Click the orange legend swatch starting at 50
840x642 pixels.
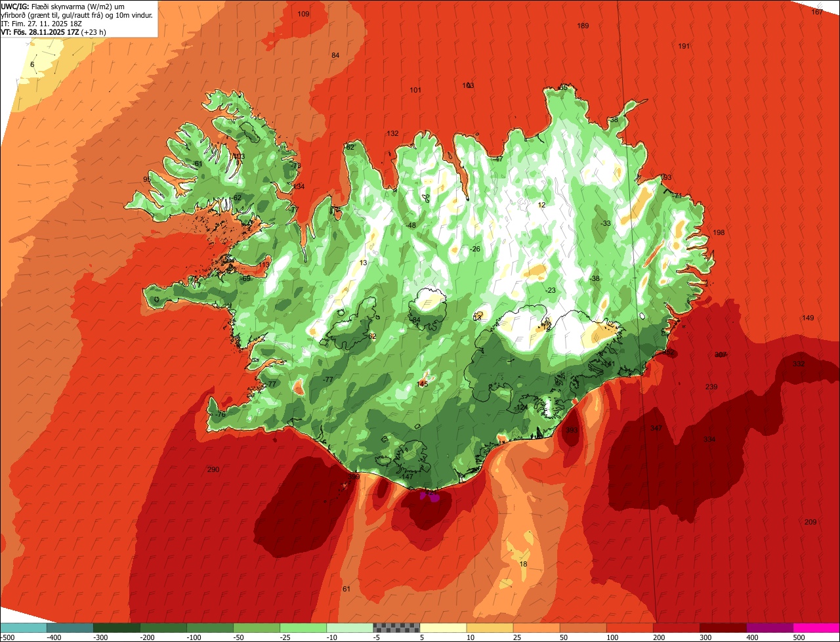pyautogui.click(x=583, y=628)
